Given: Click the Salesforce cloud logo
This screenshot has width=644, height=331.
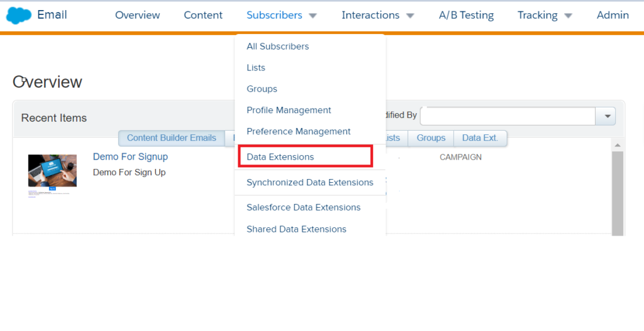Looking at the screenshot, I should click(18, 16).
